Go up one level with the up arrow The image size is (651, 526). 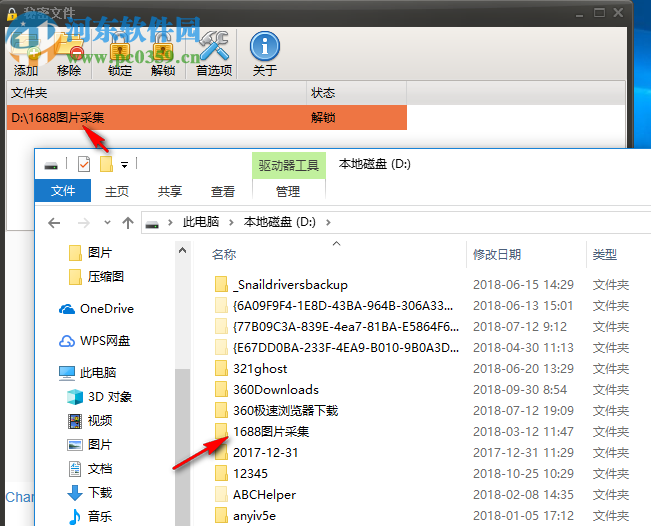[x=128, y=223]
